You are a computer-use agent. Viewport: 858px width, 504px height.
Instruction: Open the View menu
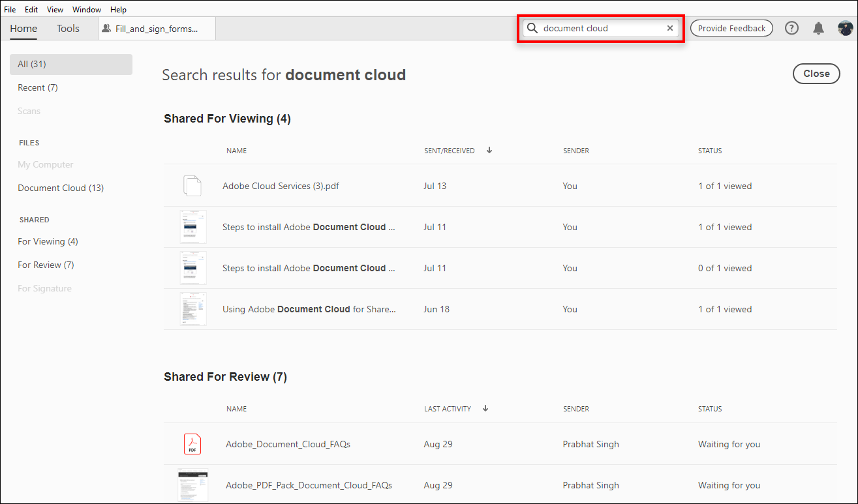click(55, 10)
